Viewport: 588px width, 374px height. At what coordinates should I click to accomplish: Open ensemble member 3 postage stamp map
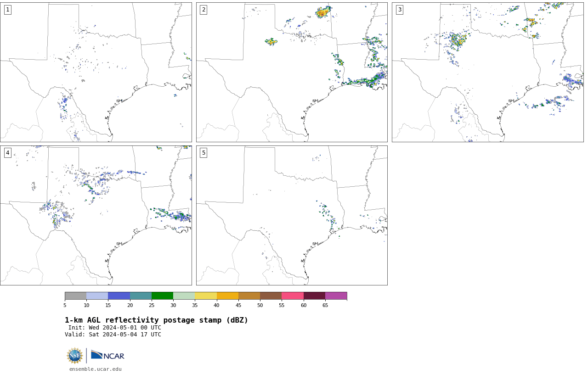coord(488,72)
